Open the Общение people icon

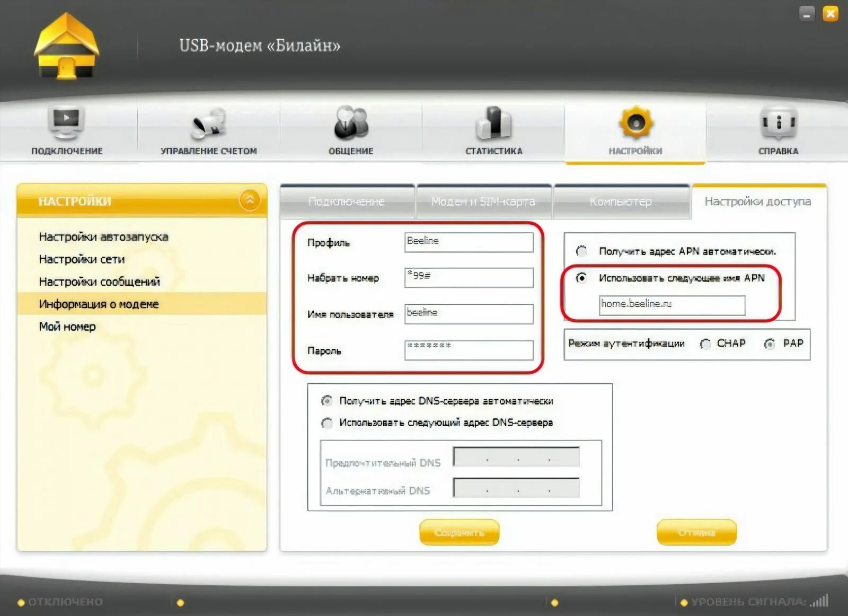click(x=351, y=123)
